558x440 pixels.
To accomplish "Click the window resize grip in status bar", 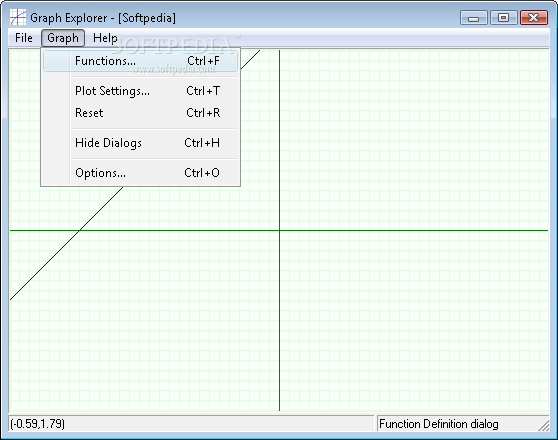I will tap(543, 425).
